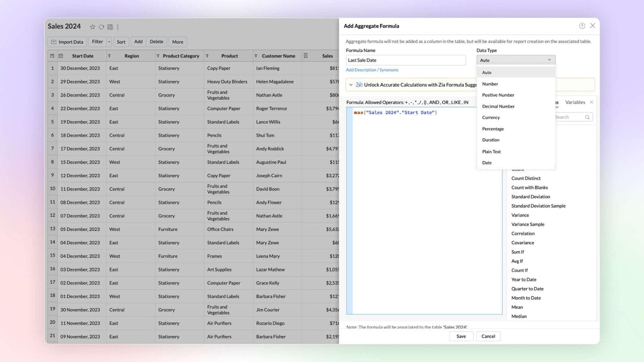Screen dimensions: 644x362
Task: Expand the Filter dropdown arrow
Action: tap(109, 42)
